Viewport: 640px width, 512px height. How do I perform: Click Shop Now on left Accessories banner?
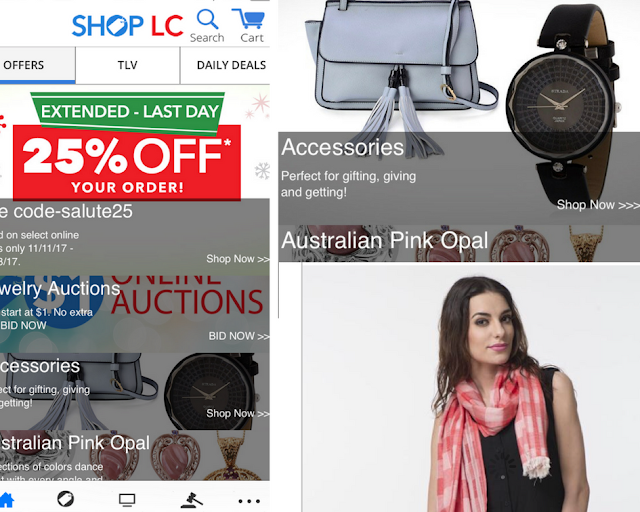238,413
